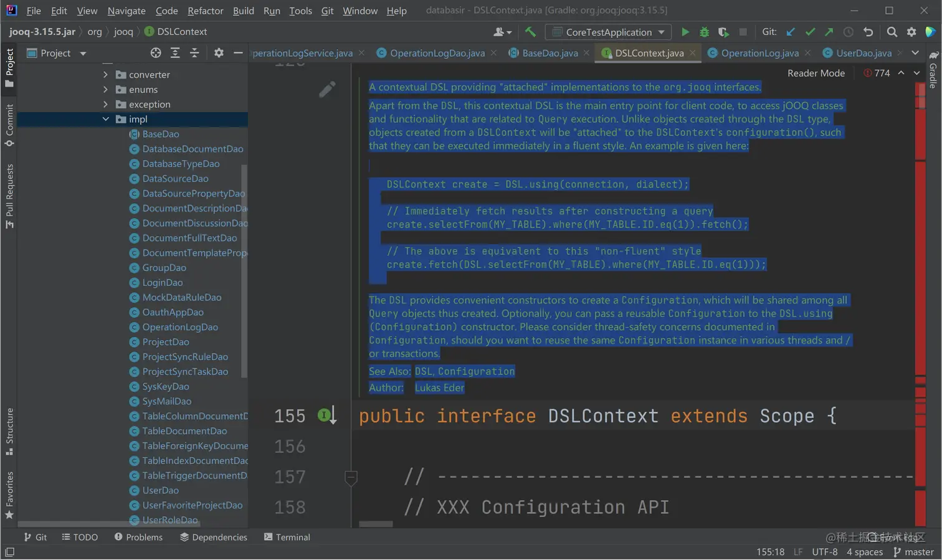This screenshot has height=560, width=942.
Task: Expand the converter folder
Action: tap(105, 74)
